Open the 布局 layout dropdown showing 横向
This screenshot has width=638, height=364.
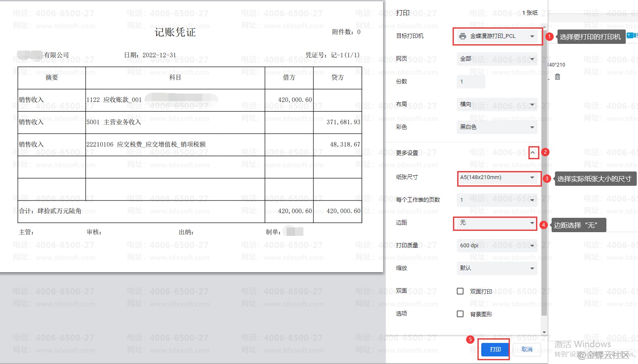coord(497,104)
